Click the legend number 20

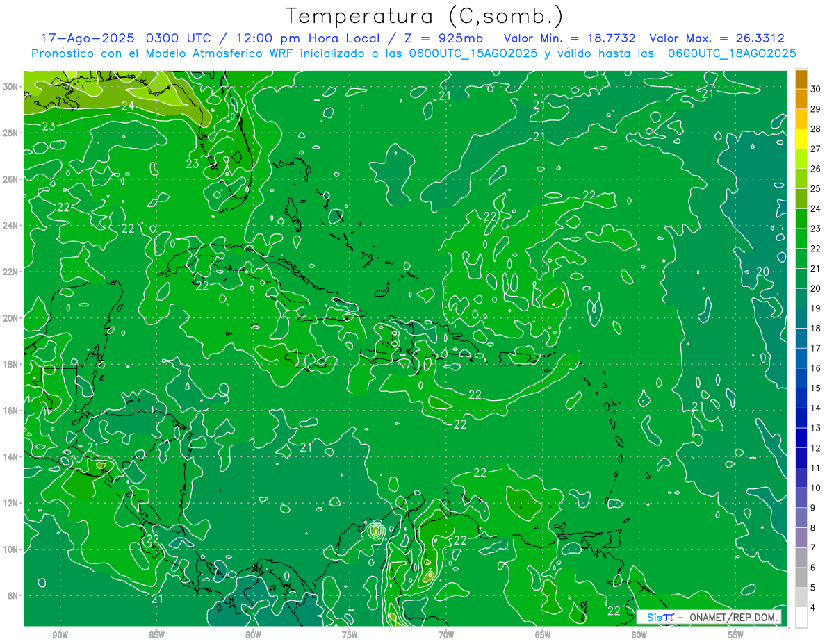[x=816, y=288]
